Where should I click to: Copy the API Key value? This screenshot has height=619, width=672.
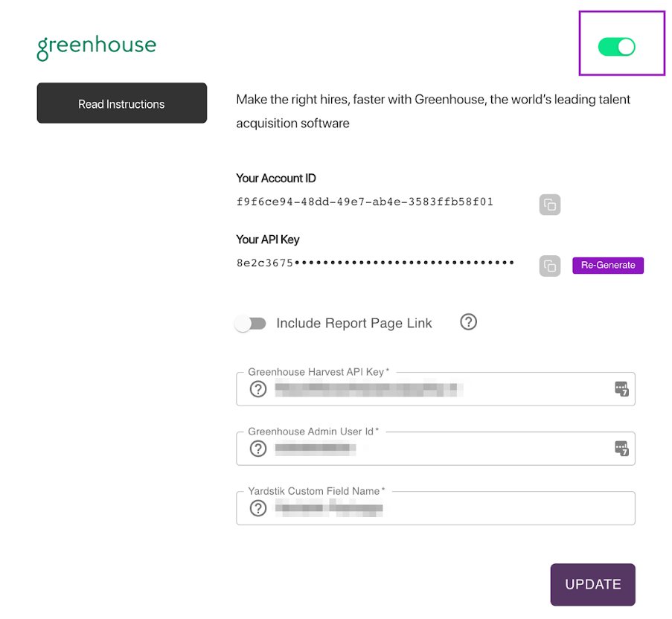click(x=549, y=266)
